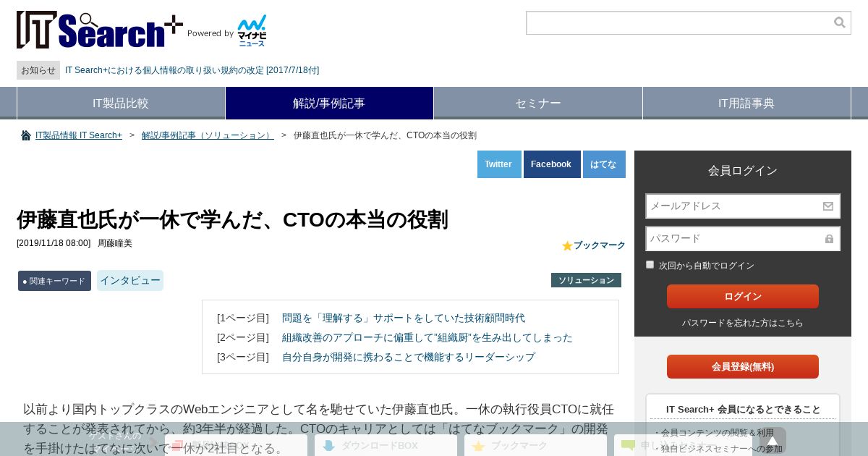The width and height of the screenshot is (868, 456).
Task: Click the お知らせ label
Action: pyautogui.click(x=38, y=70)
